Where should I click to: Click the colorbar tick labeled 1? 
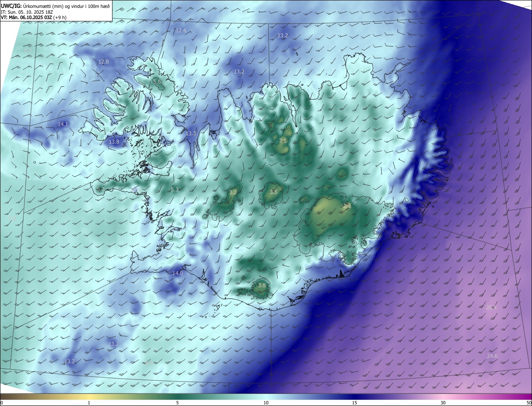coord(89,403)
